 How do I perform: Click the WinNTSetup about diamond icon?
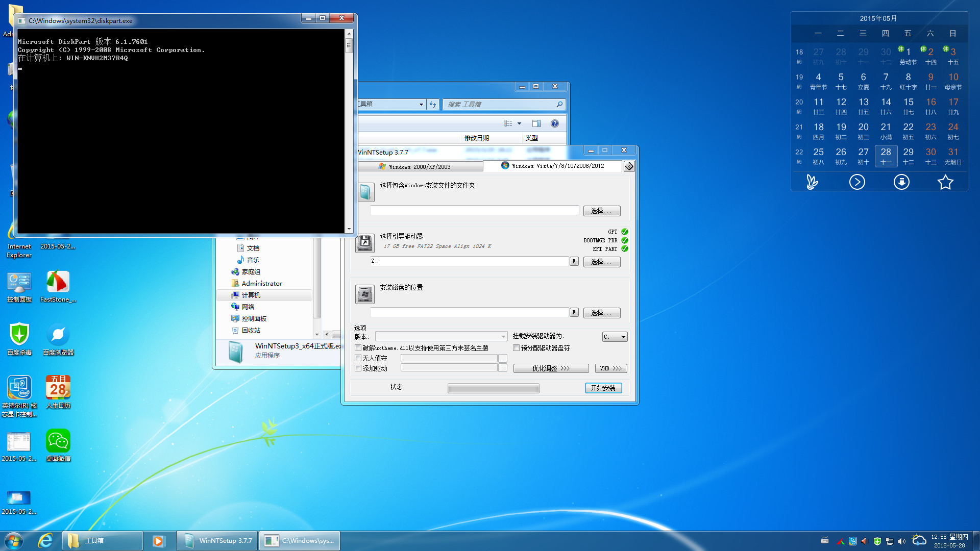tap(629, 166)
